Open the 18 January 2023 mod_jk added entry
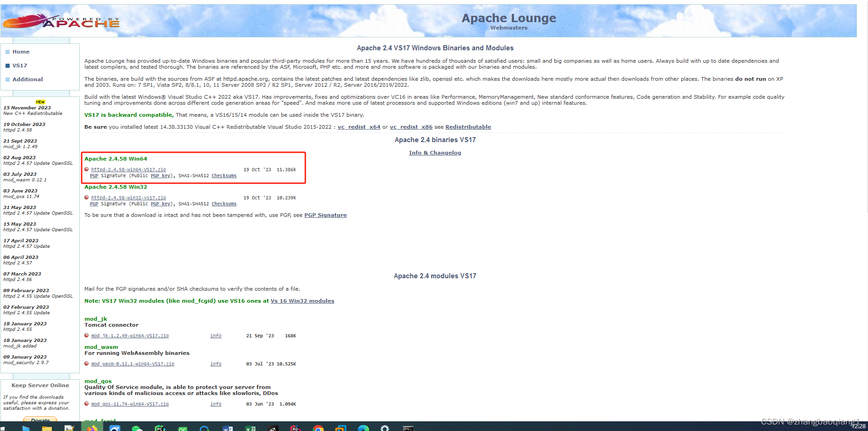 [25, 343]
